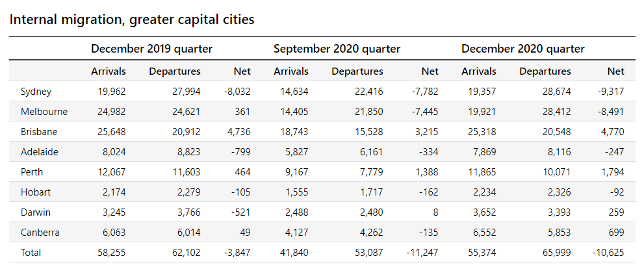Image resolution: width=644 pixels, height=267 pixels.
Task: Click the Total row label
Action: click(x=32, y=253)
